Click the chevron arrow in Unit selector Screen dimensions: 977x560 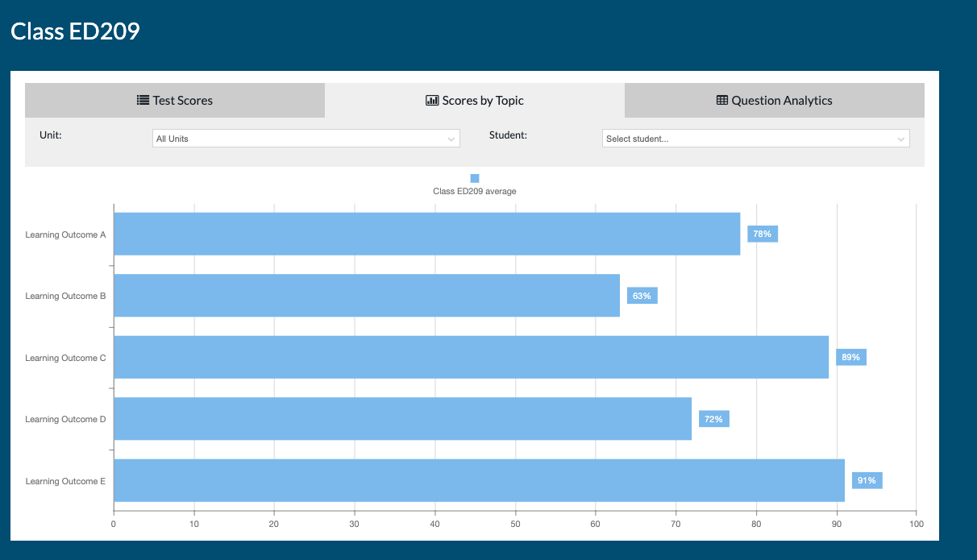pos(451,139)
